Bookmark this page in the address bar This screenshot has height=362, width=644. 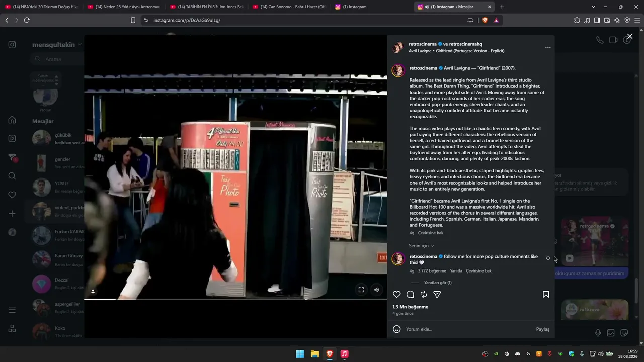[x=133, y=20]
